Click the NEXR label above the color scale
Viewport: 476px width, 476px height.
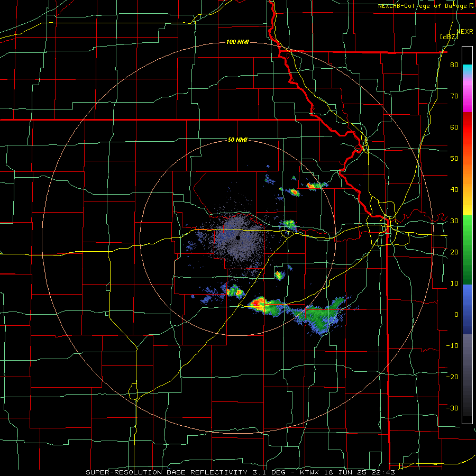[465, 32]
